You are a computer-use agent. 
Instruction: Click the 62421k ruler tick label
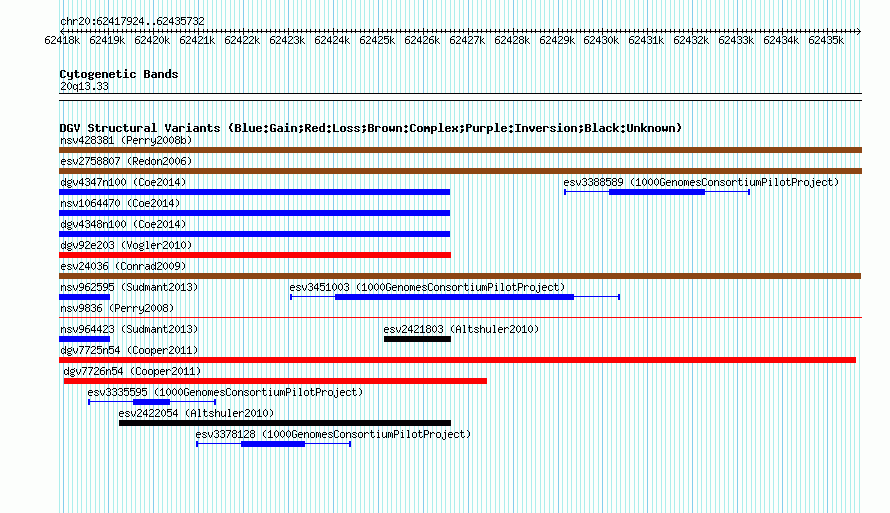(x=197, y=40)
